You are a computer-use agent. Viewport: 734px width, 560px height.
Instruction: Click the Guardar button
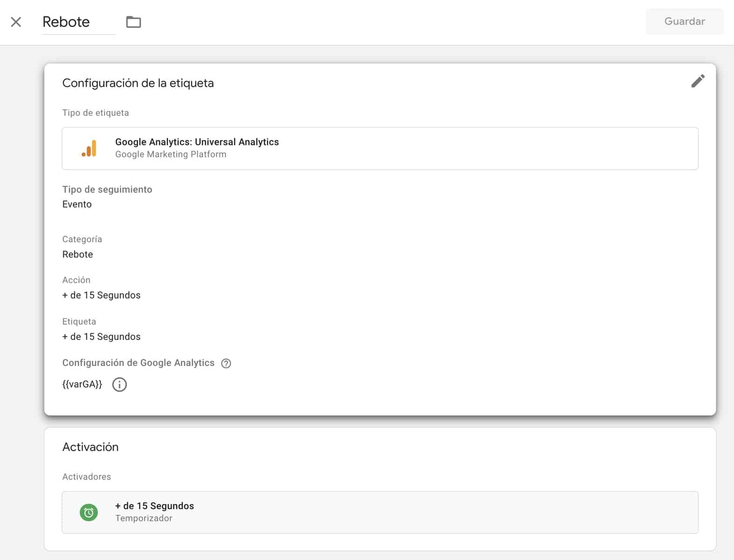coord(685,21)
